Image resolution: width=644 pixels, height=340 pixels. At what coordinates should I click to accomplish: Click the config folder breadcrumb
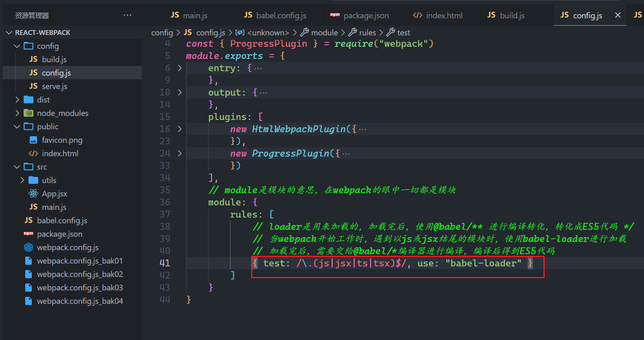tap(162, 33)
